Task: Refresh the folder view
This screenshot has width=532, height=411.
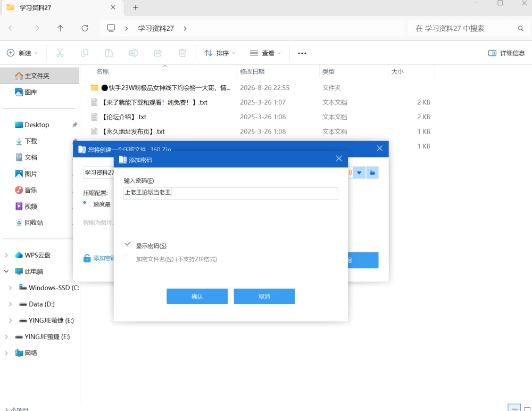Action: [85, 28]
